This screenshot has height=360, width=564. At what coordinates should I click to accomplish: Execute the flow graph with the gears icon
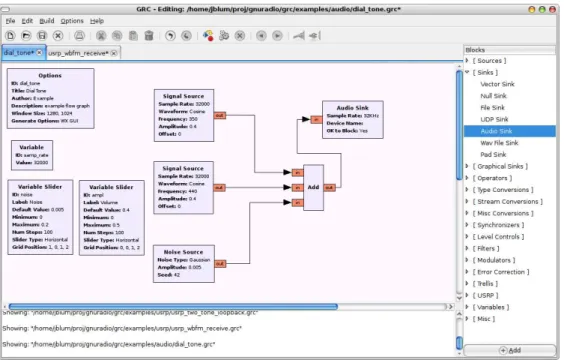[224, 36]
